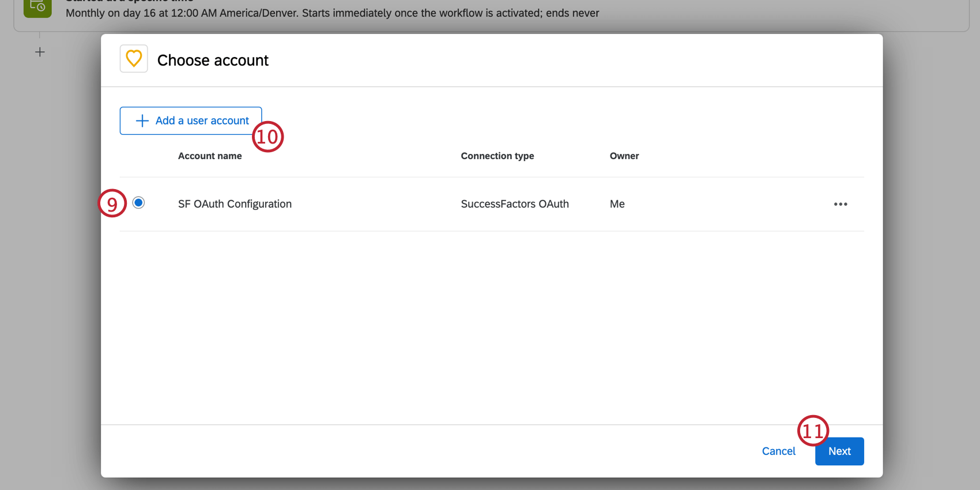This screenshot has width=980, height=490.
Task: Click the Account name column header
Action: point(210,156)
